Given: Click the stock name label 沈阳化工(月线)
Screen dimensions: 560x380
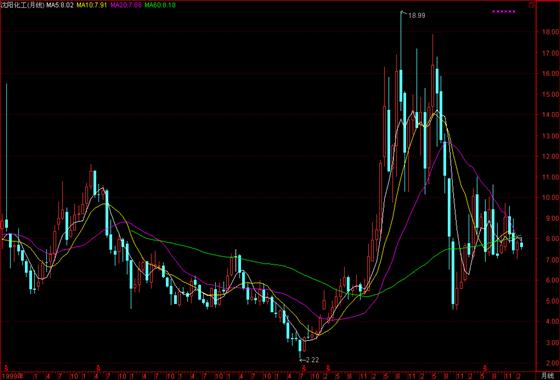Looking at the screenshot, I should point(22,5).
